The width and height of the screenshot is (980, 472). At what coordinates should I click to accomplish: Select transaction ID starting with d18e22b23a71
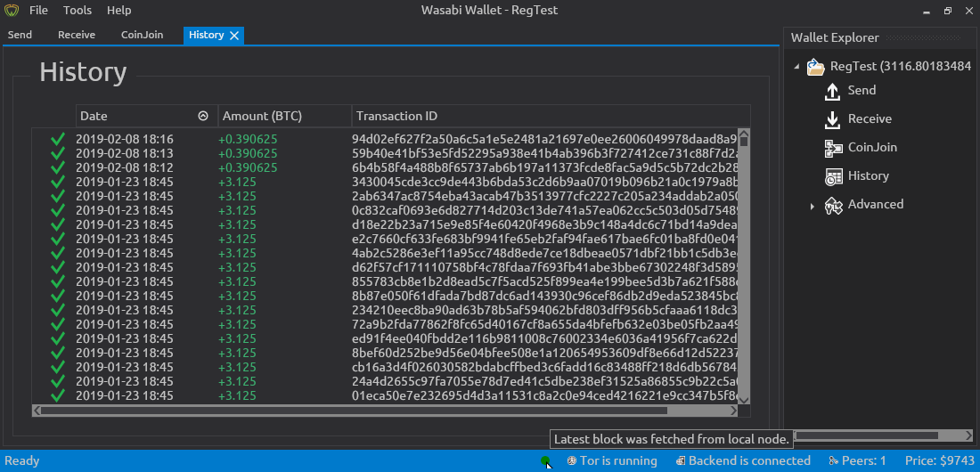[544, 224]
